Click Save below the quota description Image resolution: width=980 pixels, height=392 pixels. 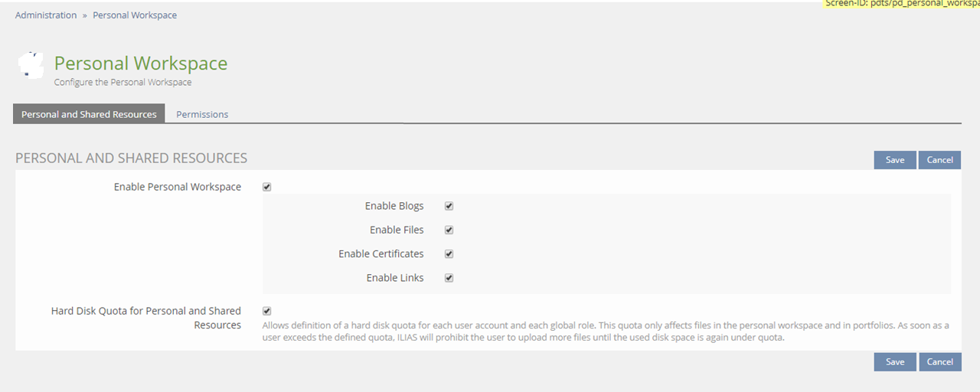[x=894, y=362]
